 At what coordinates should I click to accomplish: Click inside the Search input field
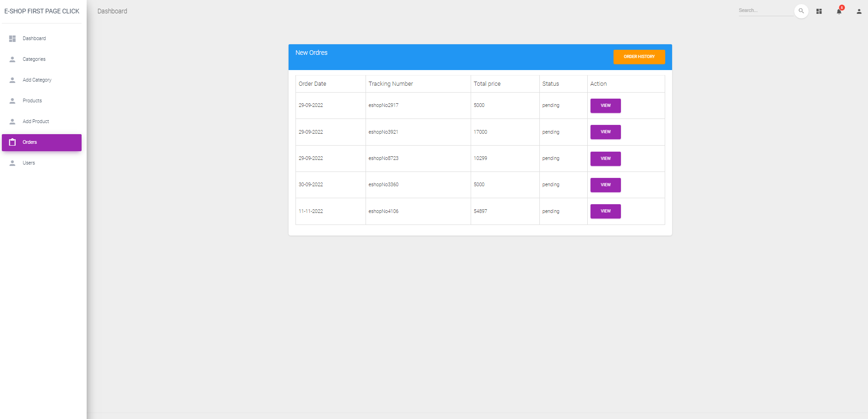pos(765,10)
